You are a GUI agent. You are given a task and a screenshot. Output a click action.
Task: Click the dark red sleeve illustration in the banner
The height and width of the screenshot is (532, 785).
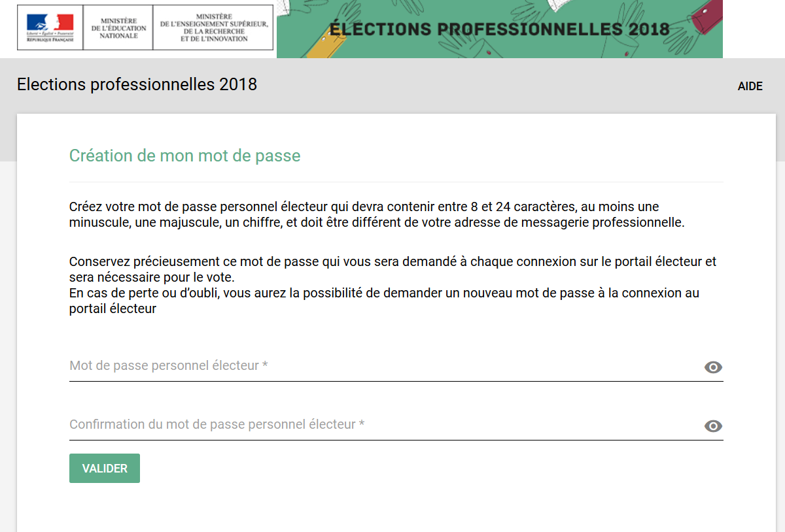pyautogui.click(x=708, y=18)
